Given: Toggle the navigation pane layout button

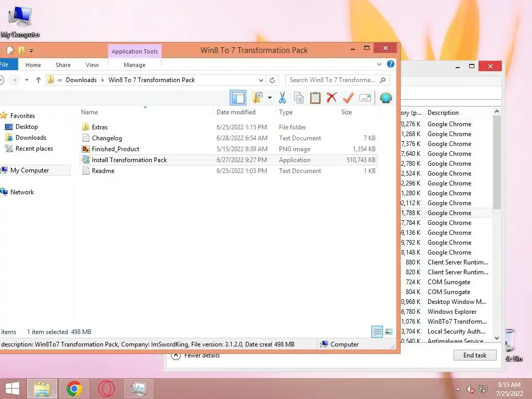Looking at the screenshot, I should pyautogui.click(x=238, y=98).
